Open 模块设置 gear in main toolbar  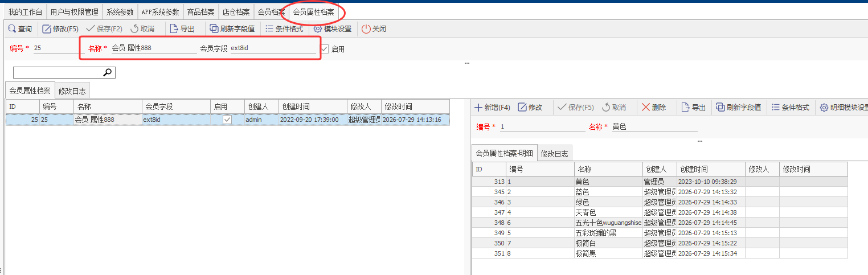318,28
